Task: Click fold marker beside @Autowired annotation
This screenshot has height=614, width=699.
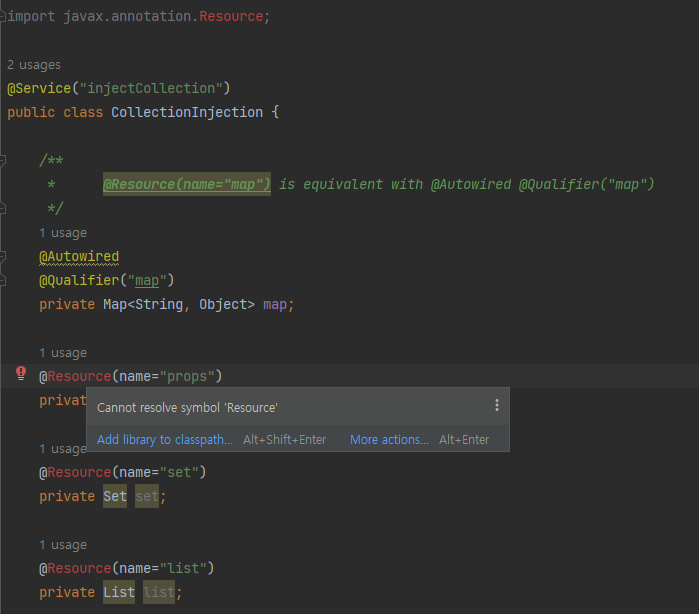Action: pos(3,256)
